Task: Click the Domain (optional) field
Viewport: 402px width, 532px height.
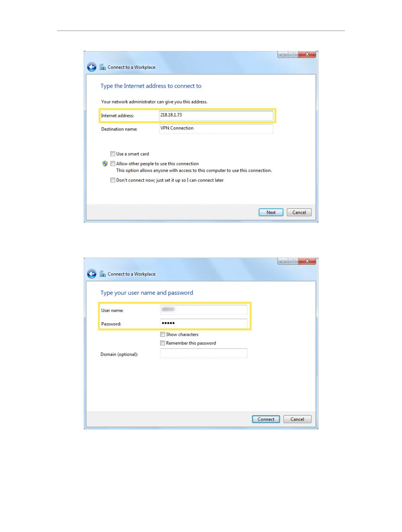Action: click(204, 353)
